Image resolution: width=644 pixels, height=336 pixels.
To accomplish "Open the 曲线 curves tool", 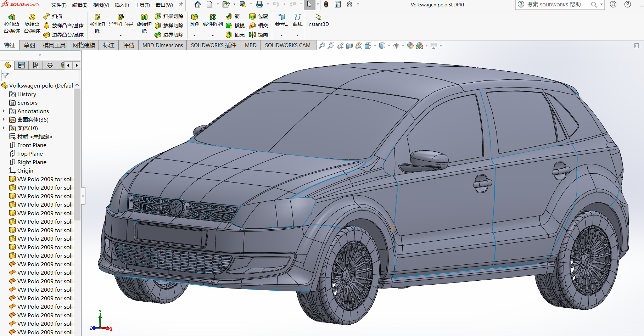I will 298,21.
